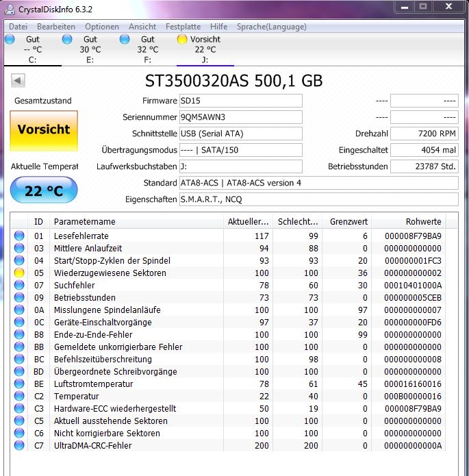Click status orb for Start/Stopp-Zyklen der Spindel
Viewport: 469px width, 476px height.
[19, 260]
